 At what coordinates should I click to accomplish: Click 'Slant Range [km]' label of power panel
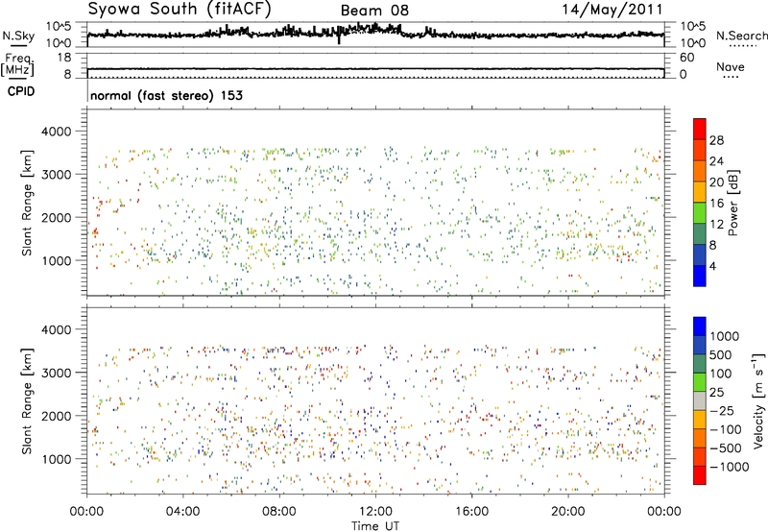point(27,203)
